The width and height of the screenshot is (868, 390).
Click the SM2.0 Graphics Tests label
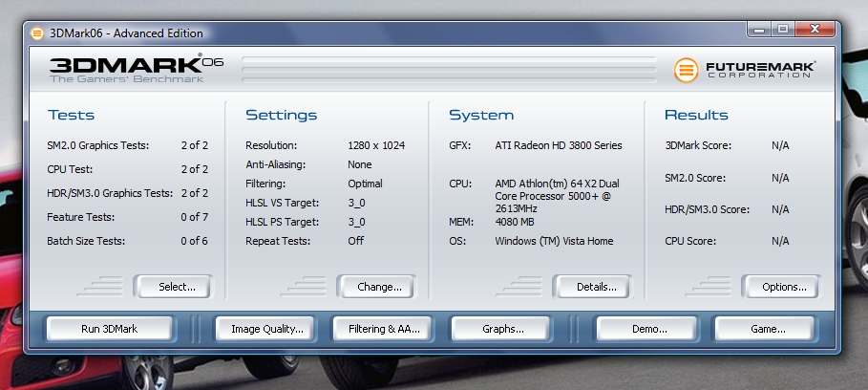tap(98, 145)
